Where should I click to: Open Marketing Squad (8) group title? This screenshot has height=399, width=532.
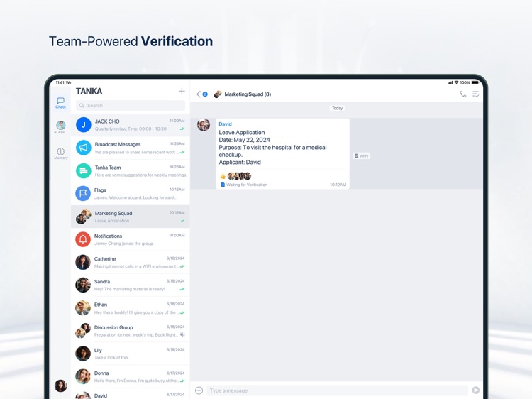pos(248,94)
